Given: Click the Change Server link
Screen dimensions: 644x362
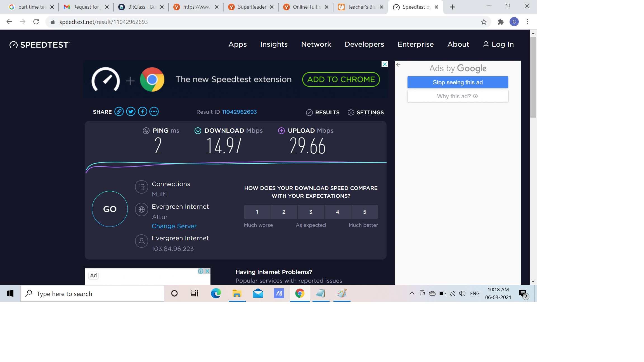Looking at the screenshot, I should coord(174,226).
